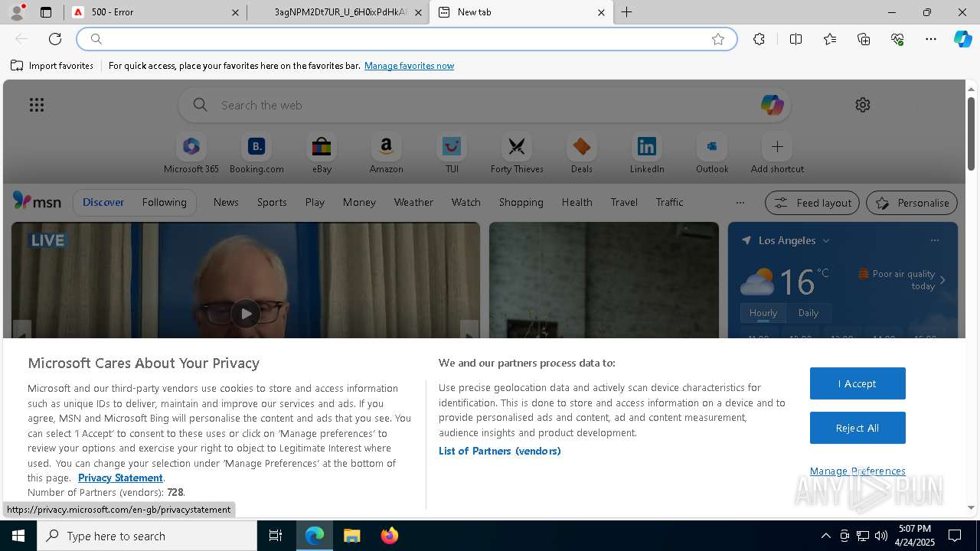Viewport: 980px width, 551px height.
Task: Open the Forty Thieves shortcut
Action: 517,154
